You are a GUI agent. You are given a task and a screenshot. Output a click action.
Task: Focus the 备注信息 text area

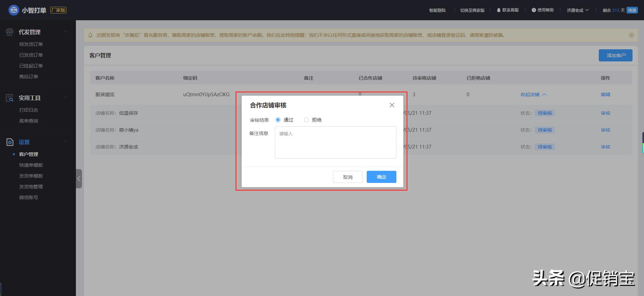pyautogui.click(x=336, y=142)
